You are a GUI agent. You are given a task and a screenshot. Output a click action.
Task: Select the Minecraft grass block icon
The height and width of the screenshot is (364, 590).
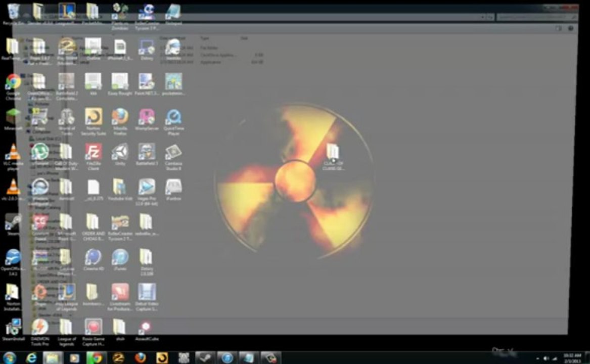(x=13, y=118)
